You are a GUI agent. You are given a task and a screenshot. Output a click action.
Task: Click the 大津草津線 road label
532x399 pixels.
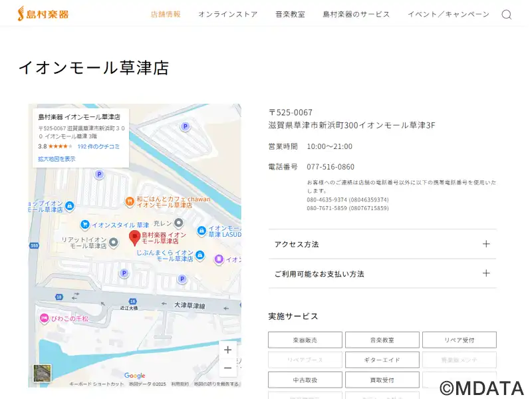coord(190,305)
